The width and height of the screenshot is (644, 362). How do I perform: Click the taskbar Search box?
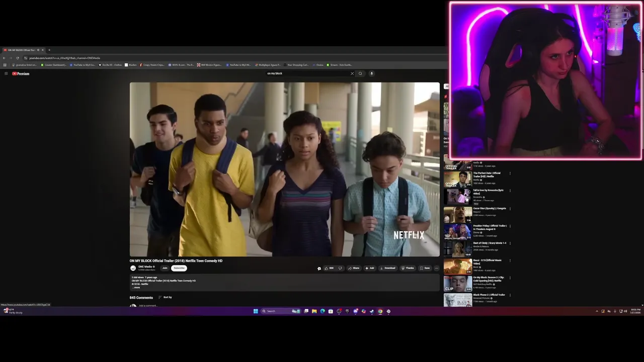coord(281,311)
